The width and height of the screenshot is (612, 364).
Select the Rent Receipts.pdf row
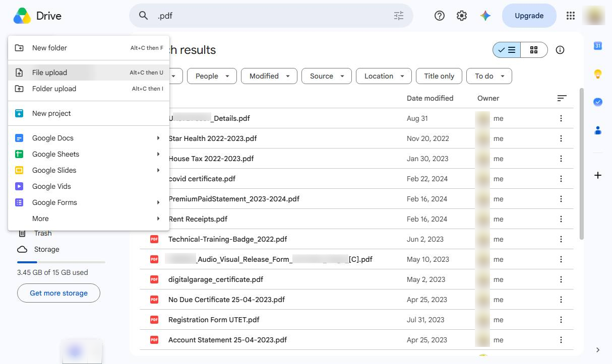(356, 219)
